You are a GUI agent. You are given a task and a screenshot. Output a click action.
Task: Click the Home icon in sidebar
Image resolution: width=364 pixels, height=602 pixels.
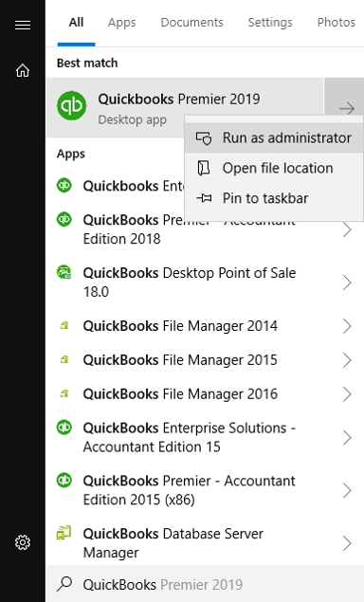(23, 70)
